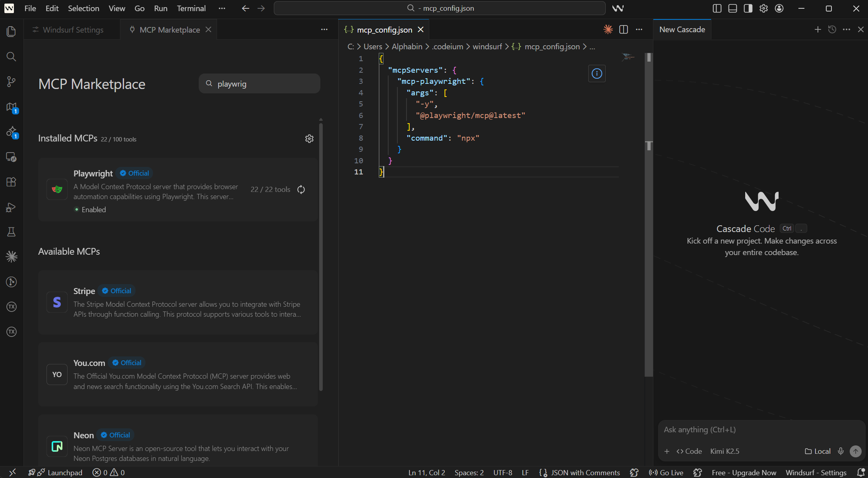Viewport: 868px width, 478px height.
Task: Toggle the primary side bar layout
Action: point(717,8)
